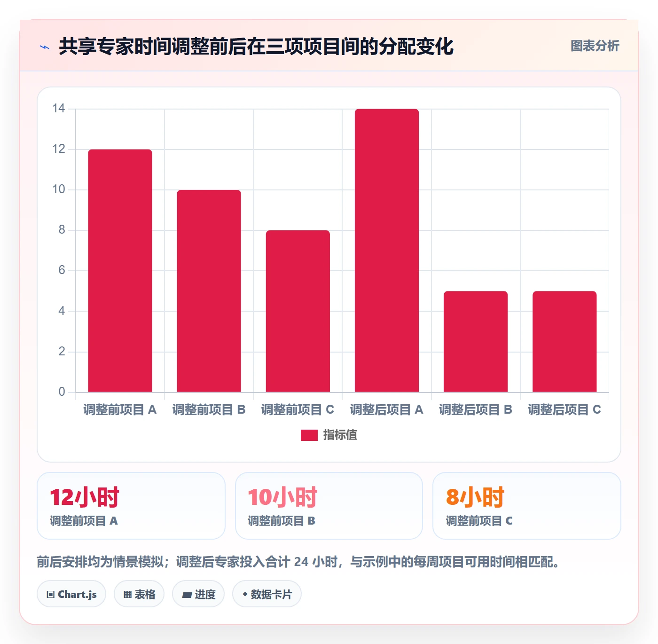This screenshot has height=644, width=658.
Task: Click the 进度 tag chip
Action: [x=198, y=594]
